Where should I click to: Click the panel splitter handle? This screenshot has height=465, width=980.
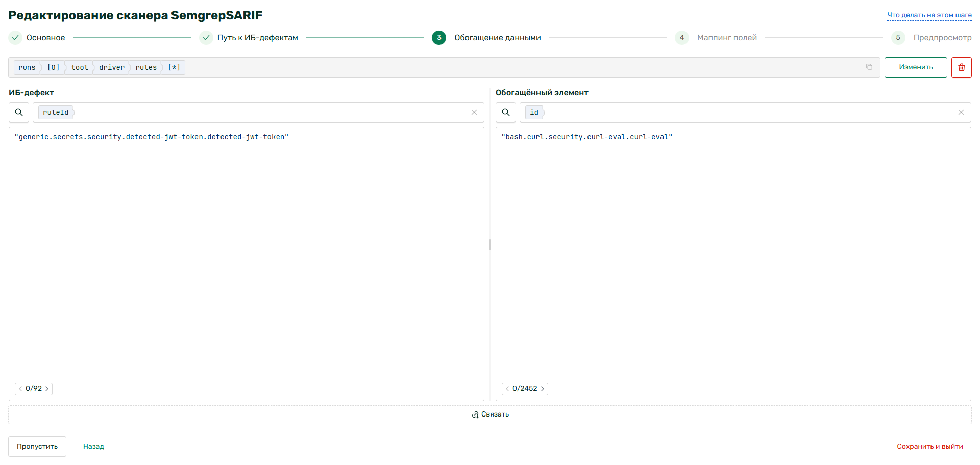(x=490, y=245)
